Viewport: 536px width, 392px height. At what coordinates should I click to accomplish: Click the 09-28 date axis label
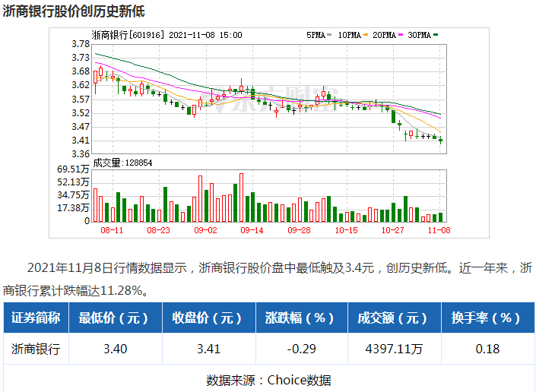coord(299,230)
